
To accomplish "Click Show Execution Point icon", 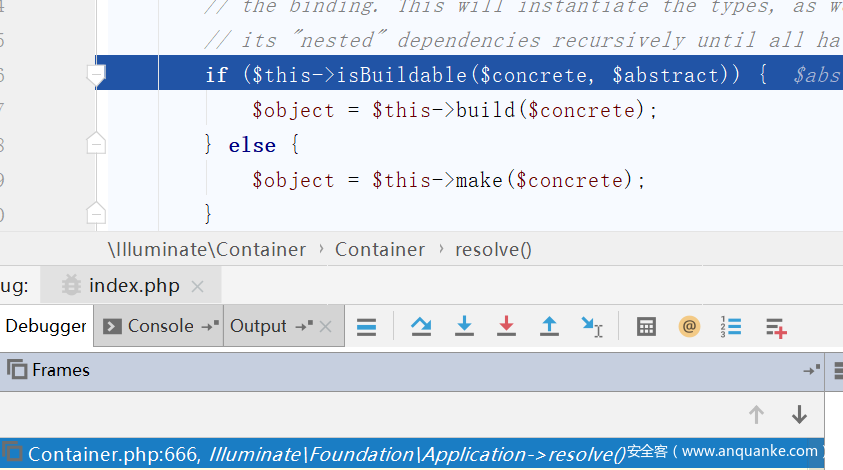I will tap(366, 326).
